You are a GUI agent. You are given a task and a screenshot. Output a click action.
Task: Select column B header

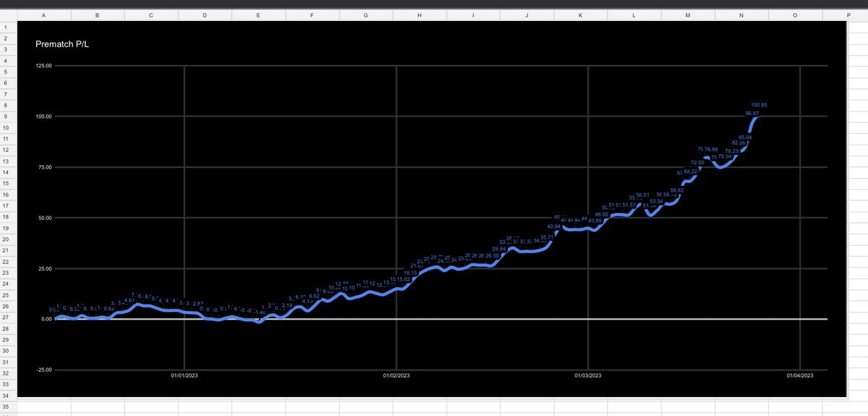[x=98, y=14]
